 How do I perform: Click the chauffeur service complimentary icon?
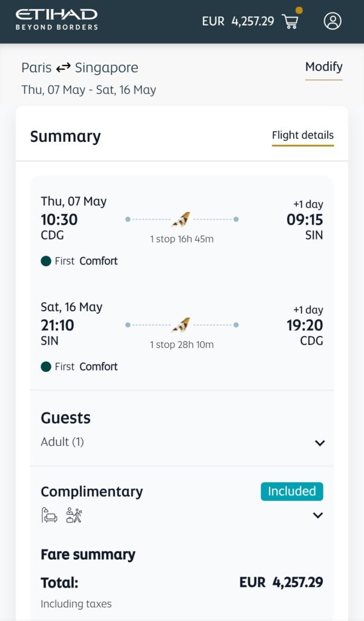click(x=74, y=515)
